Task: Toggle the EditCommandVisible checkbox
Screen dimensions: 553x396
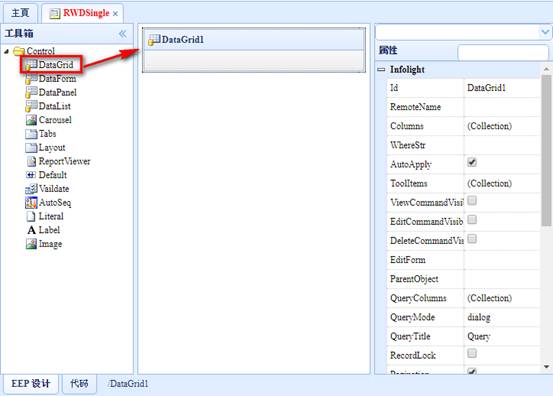Action: [x=472, y=219]
